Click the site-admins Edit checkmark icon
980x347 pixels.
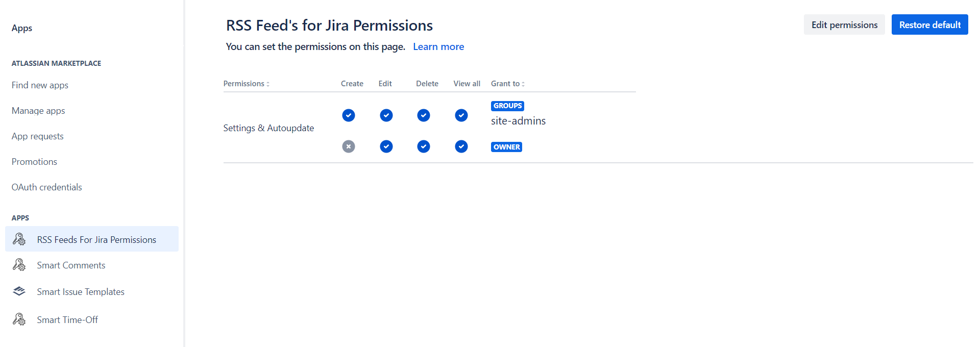click(386, 115)
